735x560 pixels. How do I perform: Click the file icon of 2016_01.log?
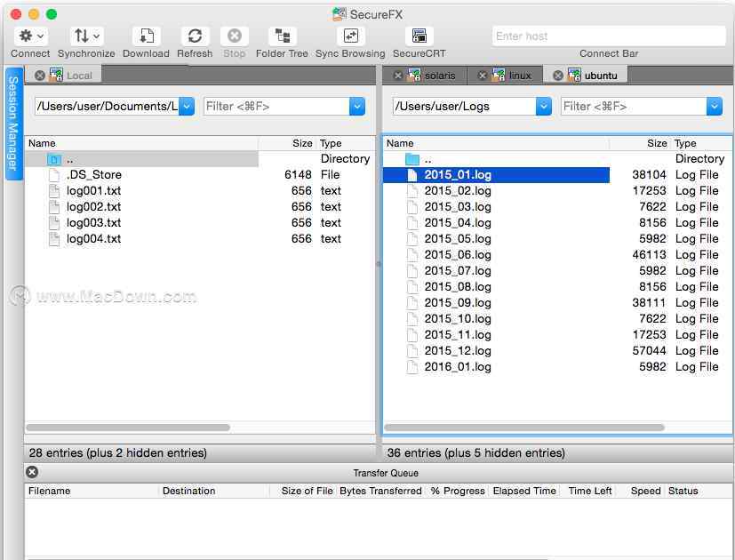pos(412,367)
